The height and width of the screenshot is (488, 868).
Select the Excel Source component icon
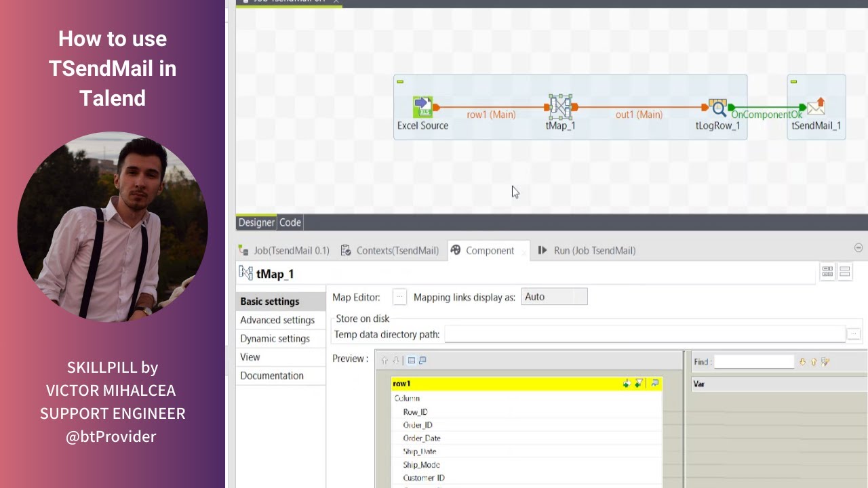pyautogui.click(x=423, y=107)
